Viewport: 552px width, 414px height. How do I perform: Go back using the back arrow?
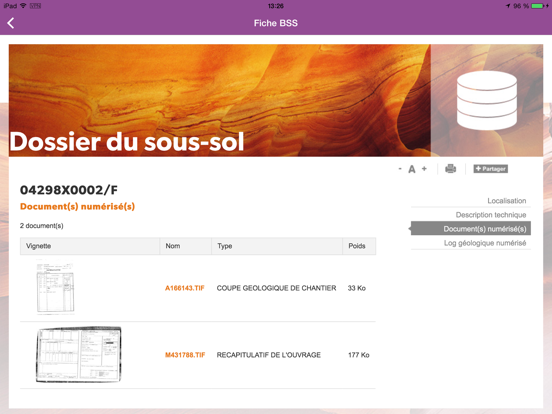click(x=11, y=23)
